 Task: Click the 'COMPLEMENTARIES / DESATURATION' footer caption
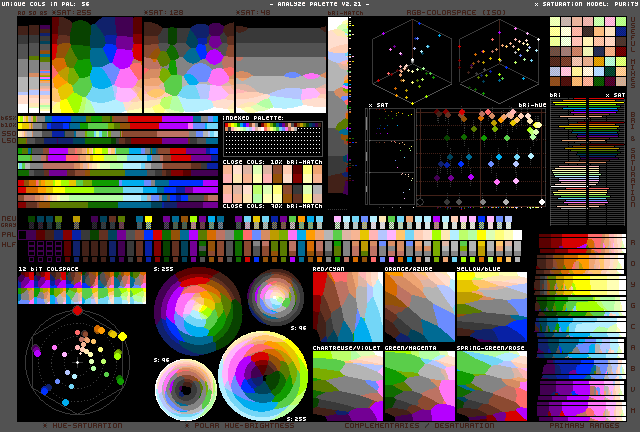tap(419, 425)
